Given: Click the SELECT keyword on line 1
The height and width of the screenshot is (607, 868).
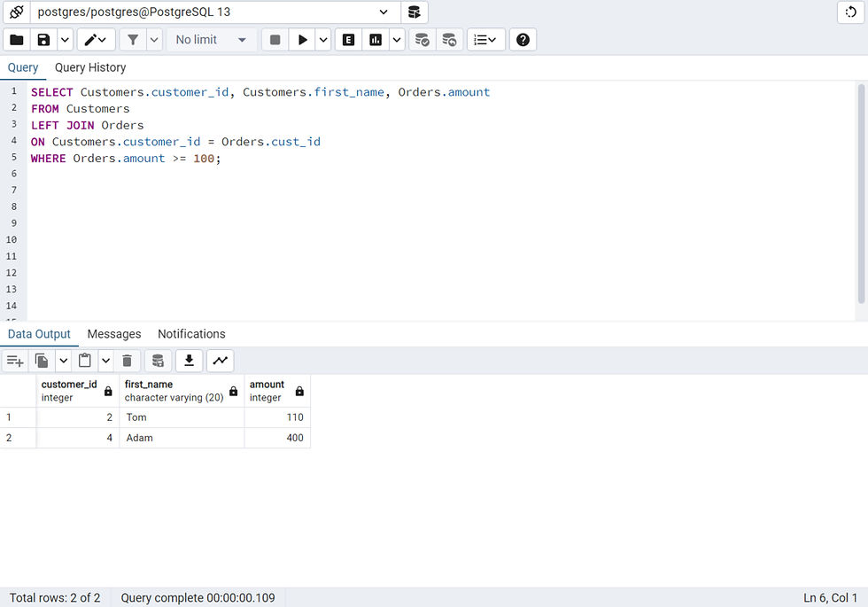Looking at the screenshot, I should tap(51, 92).
